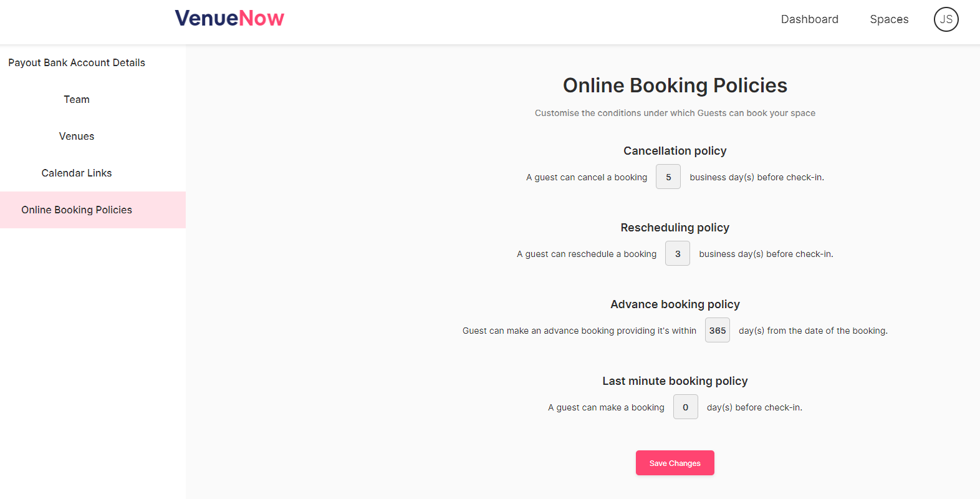Click the Online Booking Policies page title
980x499 pixels.
[x=675, y=85]
